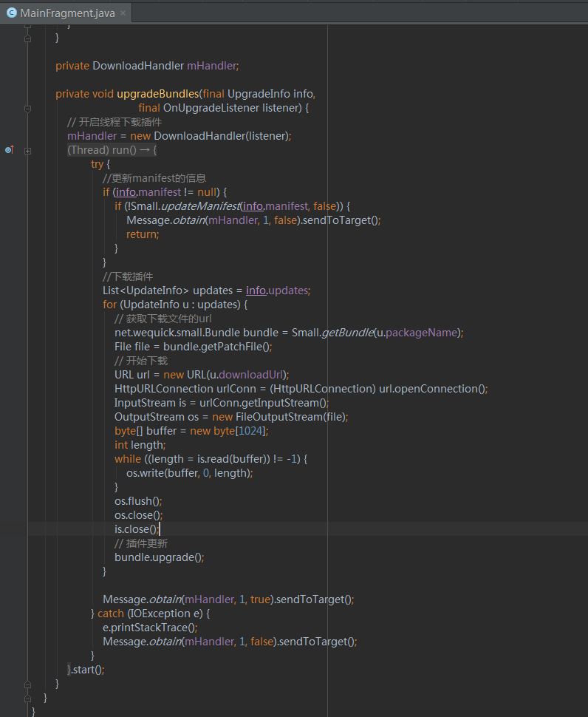Click the getBundle method call
Screen dimensions: 588x717
click(346, 333)
